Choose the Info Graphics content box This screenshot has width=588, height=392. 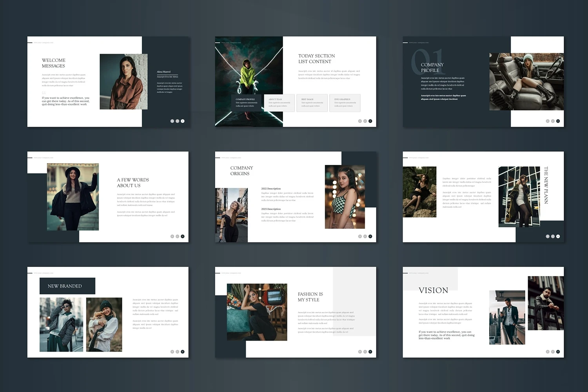tap(345, 103)
